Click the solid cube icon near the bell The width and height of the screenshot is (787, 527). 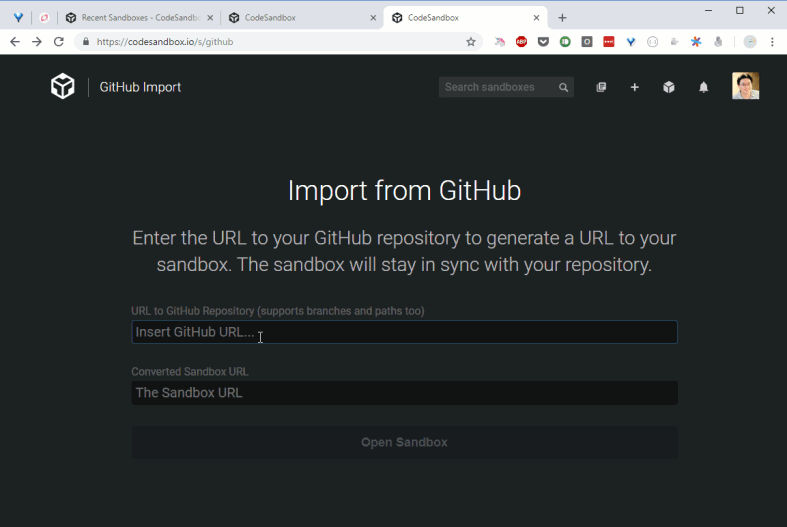tap(669, 87)
